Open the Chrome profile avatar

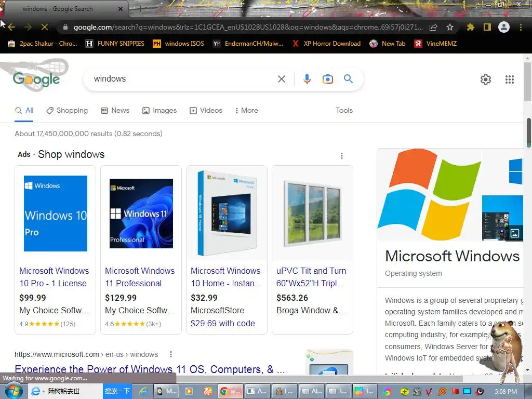tap(504, 27)
